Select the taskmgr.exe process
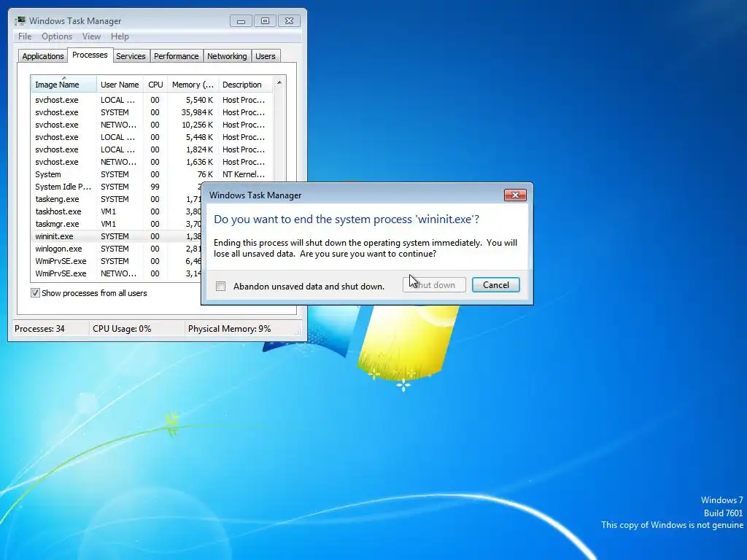747x560 pixels. point(116,224)
